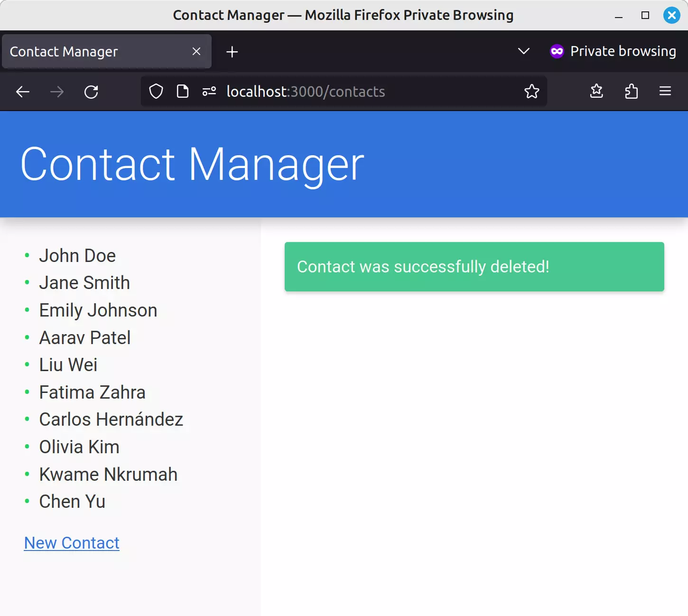
Task: Close the Contact Manager tab
Action: click(196, 51)
